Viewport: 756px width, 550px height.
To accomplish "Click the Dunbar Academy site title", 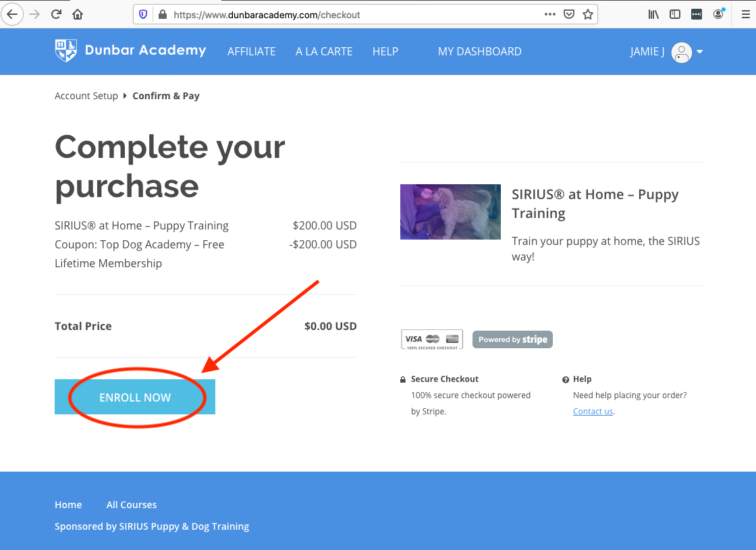I will (146, 50).
